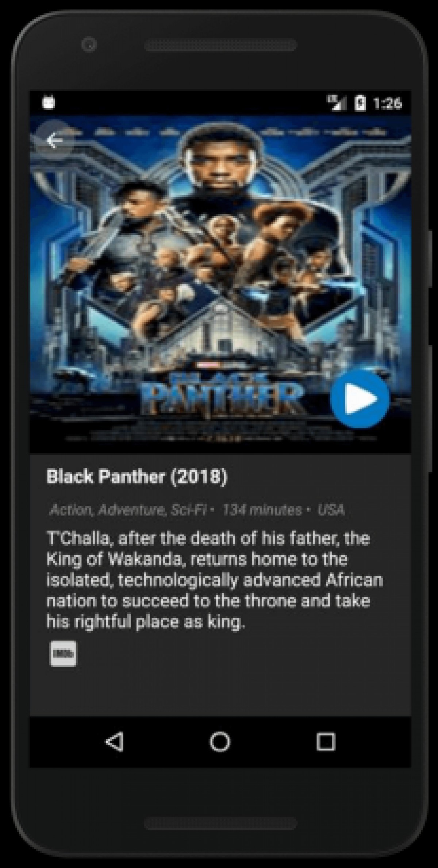Tap the Action, Adventure, Sci-Fi genre text
438x868 pixels.
(x=128, y=509)
